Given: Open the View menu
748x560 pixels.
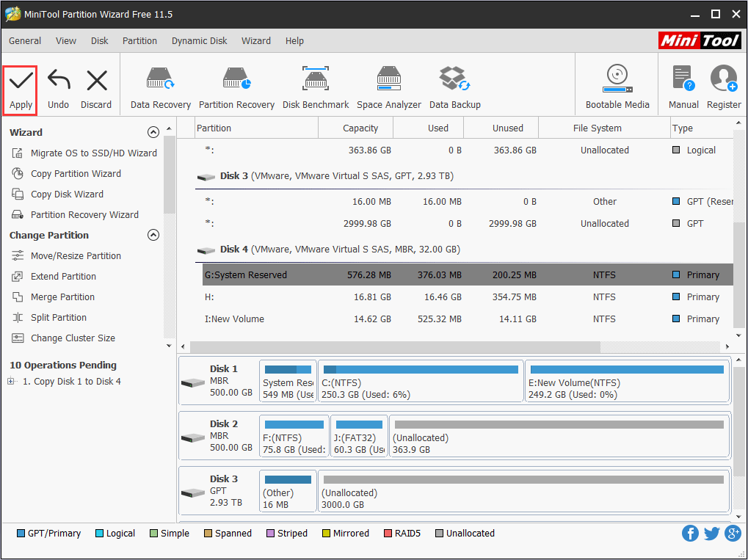Looking at the screenshot, I should tap(66, 41).
